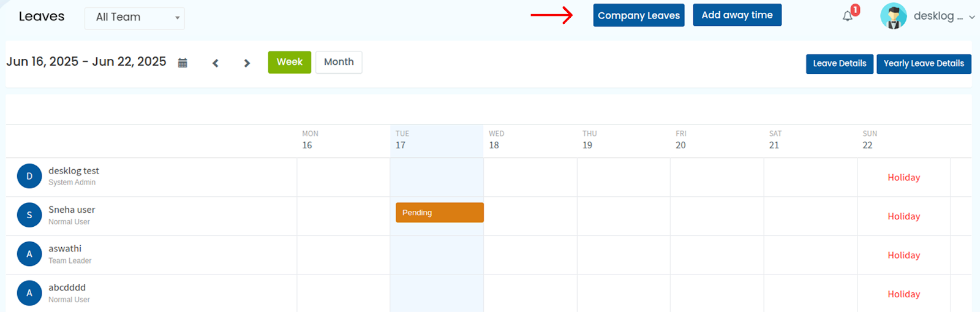Click Holiday label in aswathi row
The height and width of the screenshot is (312, 980).
click(904, 255)
